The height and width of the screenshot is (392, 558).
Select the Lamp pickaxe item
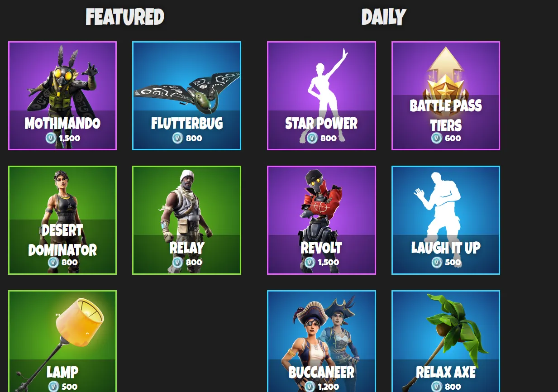[62, 341]
